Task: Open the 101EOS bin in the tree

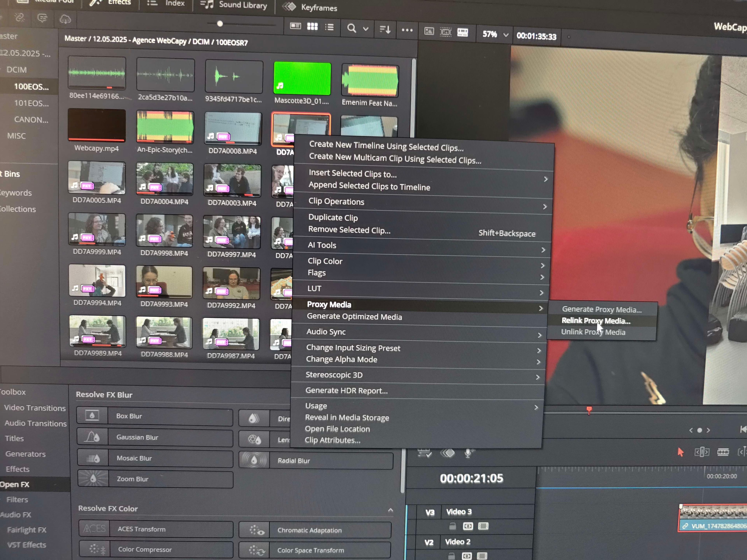Action: [31, 103]
